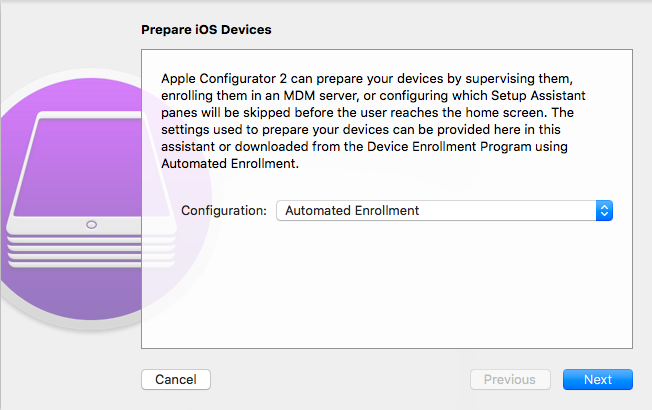This screenshot has width=652, height=410.
Task: Click the Apple Configurator 2 description paragraph
Action: click(373, 121)
